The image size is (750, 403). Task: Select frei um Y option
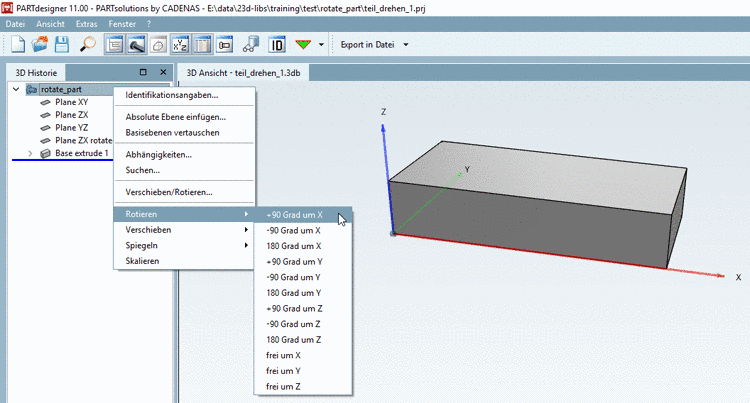point(303,371)
